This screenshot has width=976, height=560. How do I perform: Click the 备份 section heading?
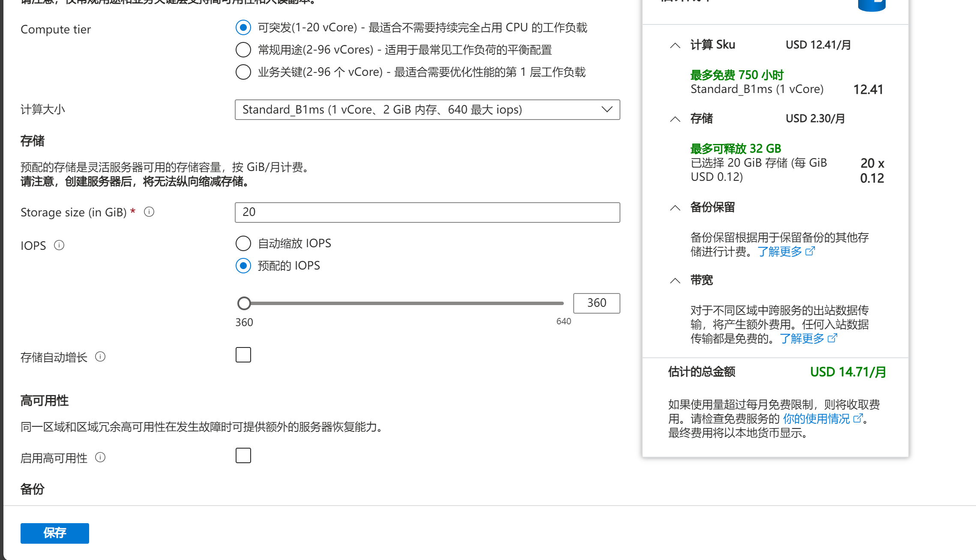point(33,489)
